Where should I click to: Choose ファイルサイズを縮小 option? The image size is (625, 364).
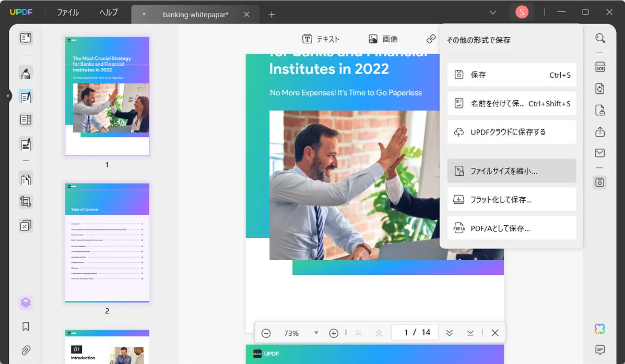click(x=512, y=171)
